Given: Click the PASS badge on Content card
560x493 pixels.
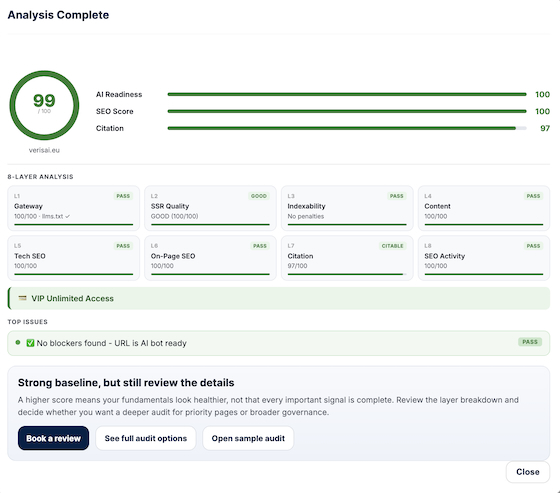Looking at the screenshot, I should [534, 196].
